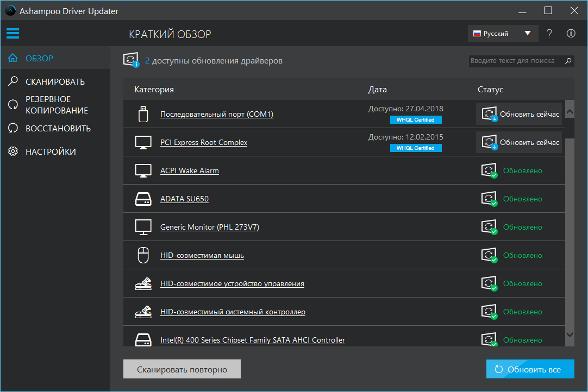588x392 pixels.
Task: Click the HID mouse device icon
Action: coord(143,255)
